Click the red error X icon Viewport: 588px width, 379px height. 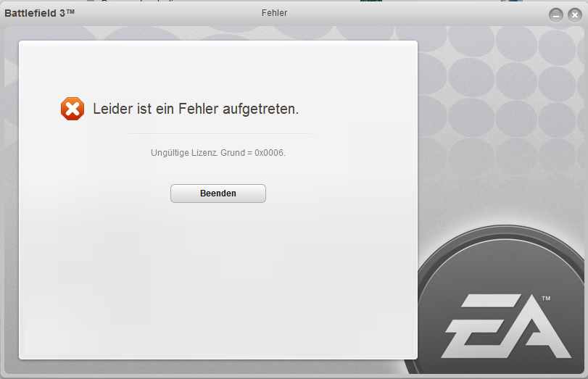click(x=73, y=109)
